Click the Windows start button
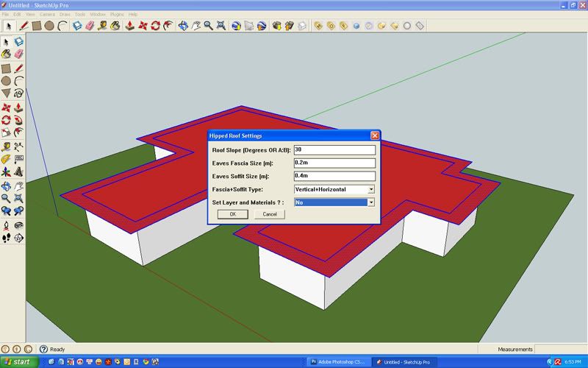The height and width of the screenshot is (368, 588). (19, 362)
